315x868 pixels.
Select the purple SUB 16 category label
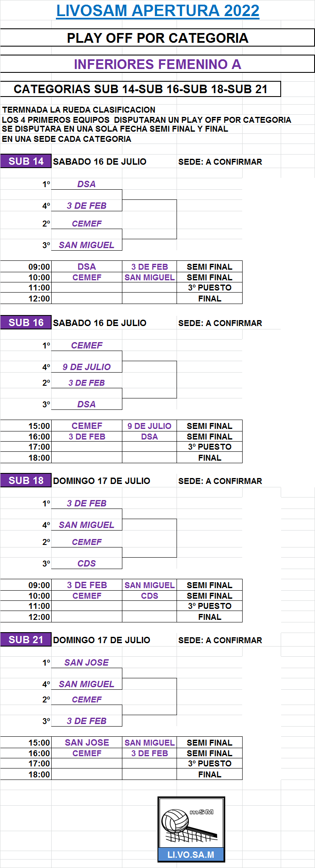(x=26, y=323)
